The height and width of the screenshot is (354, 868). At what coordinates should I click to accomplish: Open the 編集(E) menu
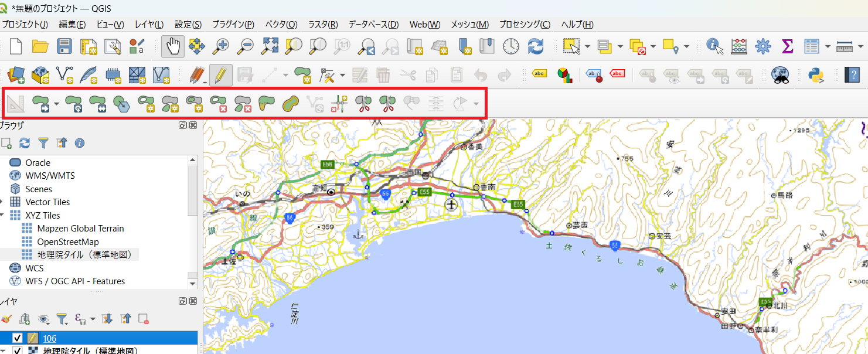pos(72,24)
